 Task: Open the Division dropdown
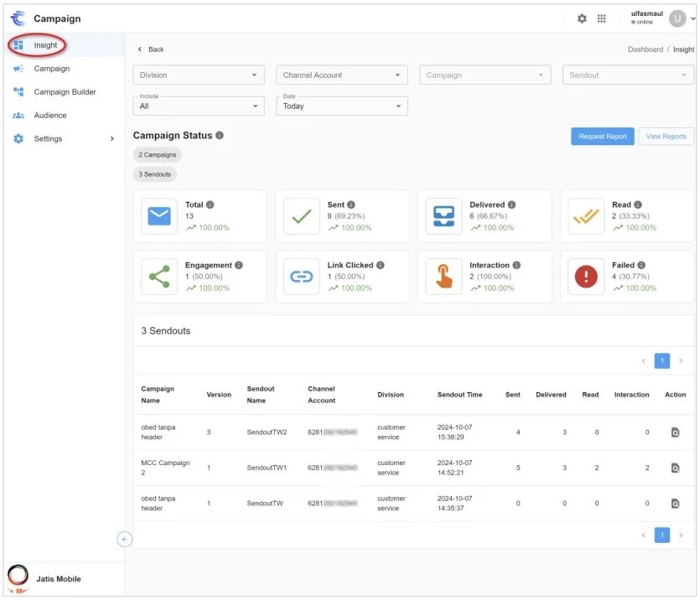pyautogui.click(x=198, y=75)
